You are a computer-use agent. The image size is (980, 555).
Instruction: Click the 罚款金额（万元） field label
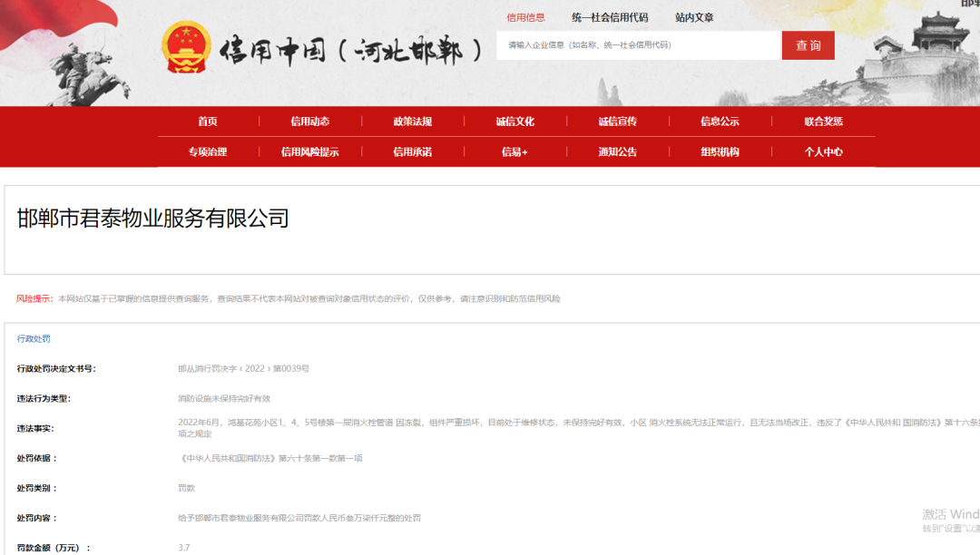tap(54, 548)
